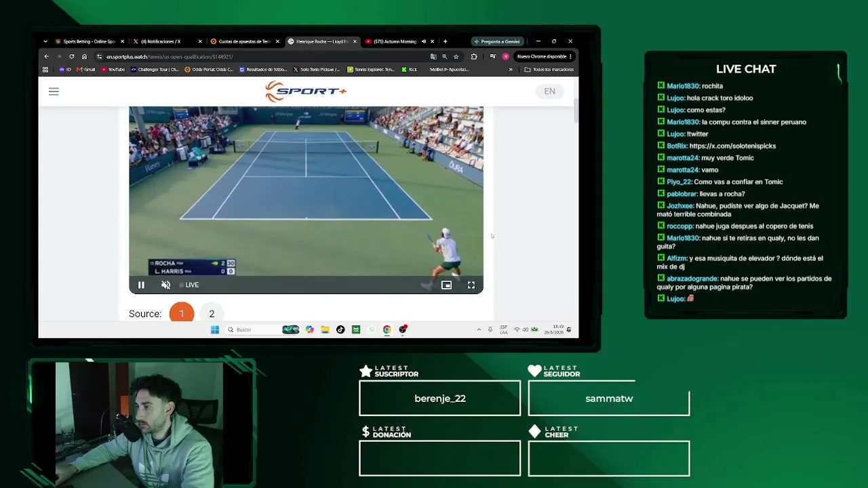
Task: Click the microphone tray icon
Action: click(x=490, y=329)
